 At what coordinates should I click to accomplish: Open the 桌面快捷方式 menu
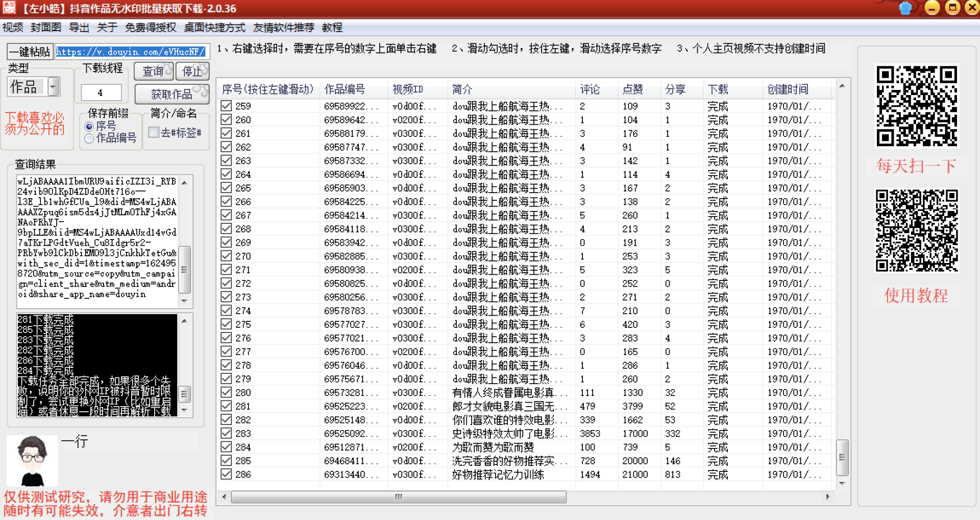(214, 28)
